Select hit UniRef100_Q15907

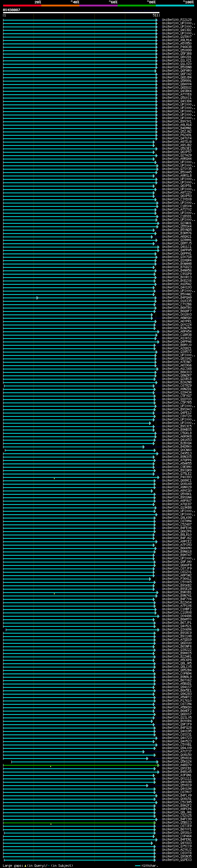pyautogui.click(x=176, y=37)
